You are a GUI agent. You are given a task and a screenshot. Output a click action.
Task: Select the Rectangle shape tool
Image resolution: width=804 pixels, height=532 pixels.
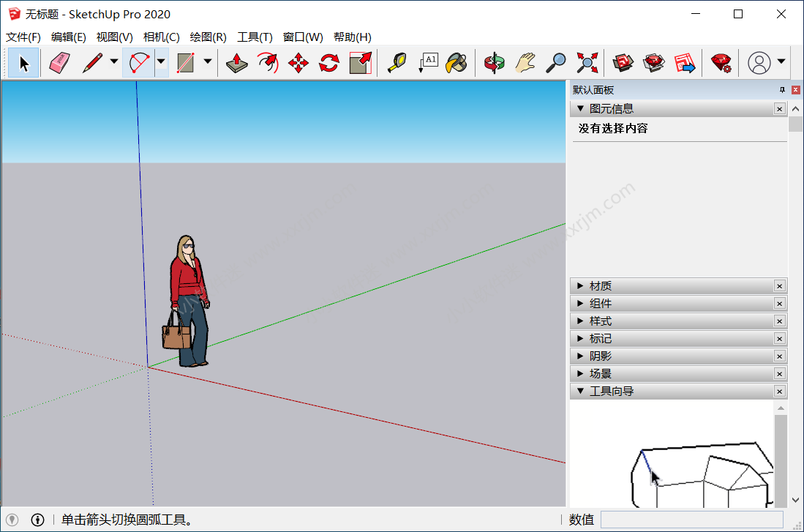pyautogui.click(x=185, y=63)
